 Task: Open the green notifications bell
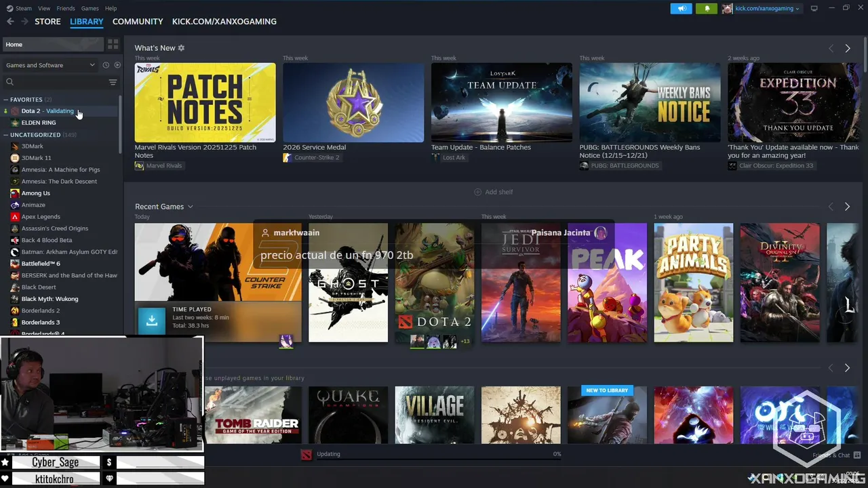[706, 8]
